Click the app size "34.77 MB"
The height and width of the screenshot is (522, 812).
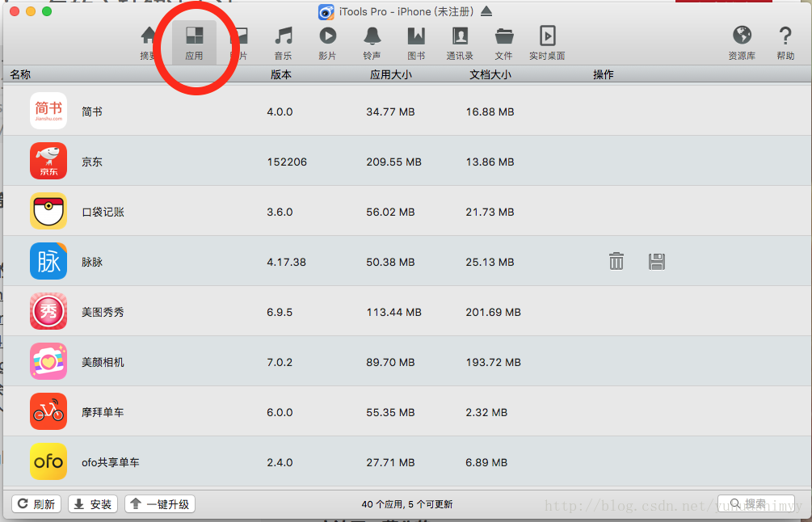tap(390, 112)
